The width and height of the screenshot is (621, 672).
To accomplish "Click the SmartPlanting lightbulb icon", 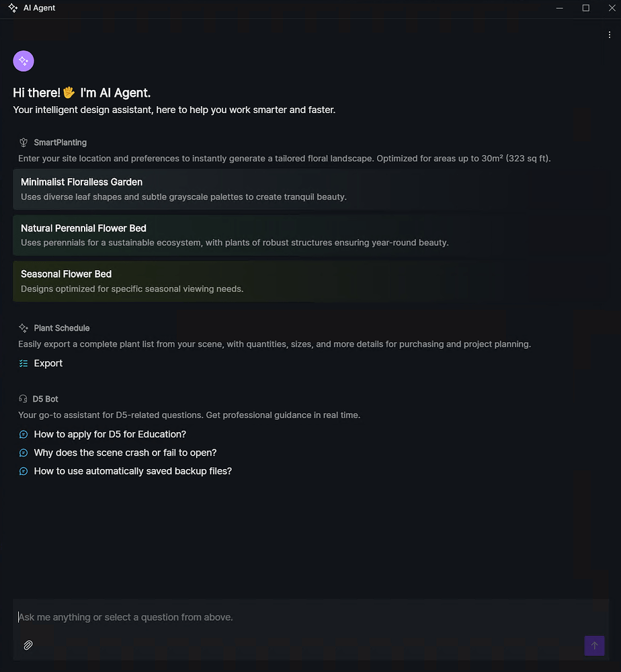I will [x=23, y=142].
